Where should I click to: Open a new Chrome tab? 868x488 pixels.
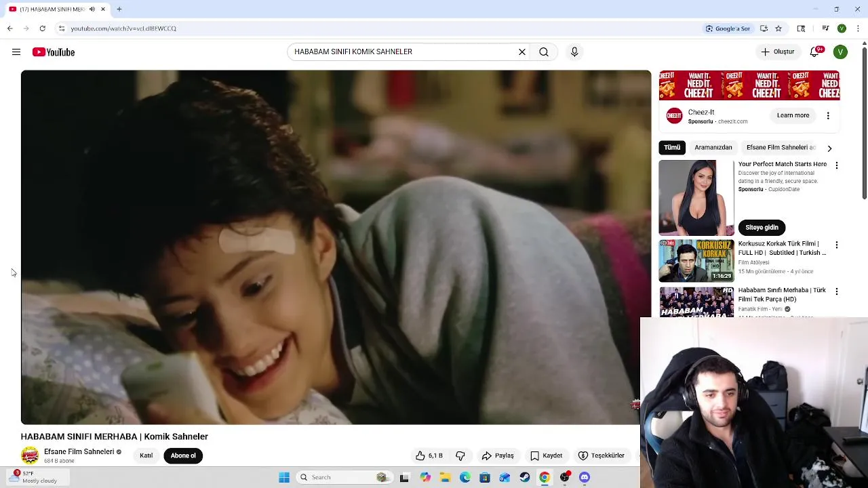(x=119, y=9)
